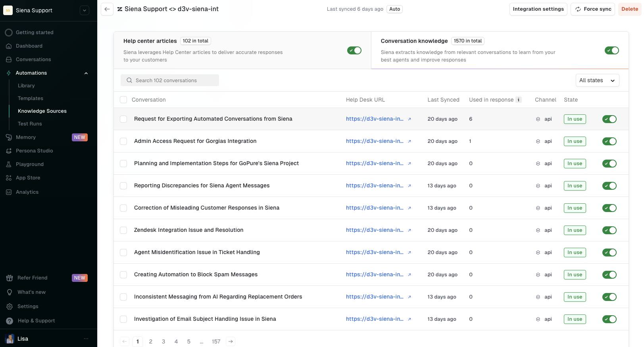The height and width of the screenshot is (347, 644).
Task: Check Request for Exporting Automated Conversations row
Action: [123, 119]
